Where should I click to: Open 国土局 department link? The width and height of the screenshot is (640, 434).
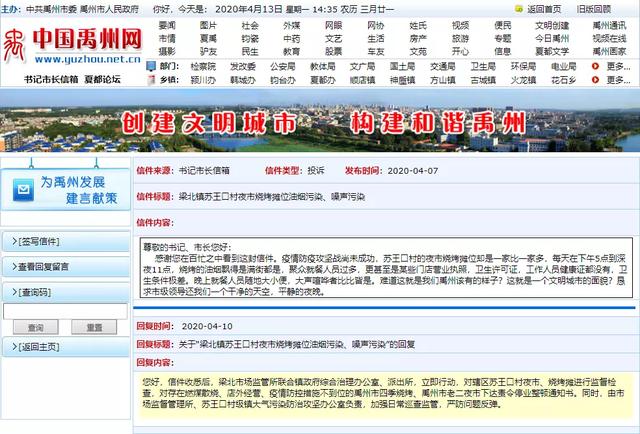[x=402, y=66]
